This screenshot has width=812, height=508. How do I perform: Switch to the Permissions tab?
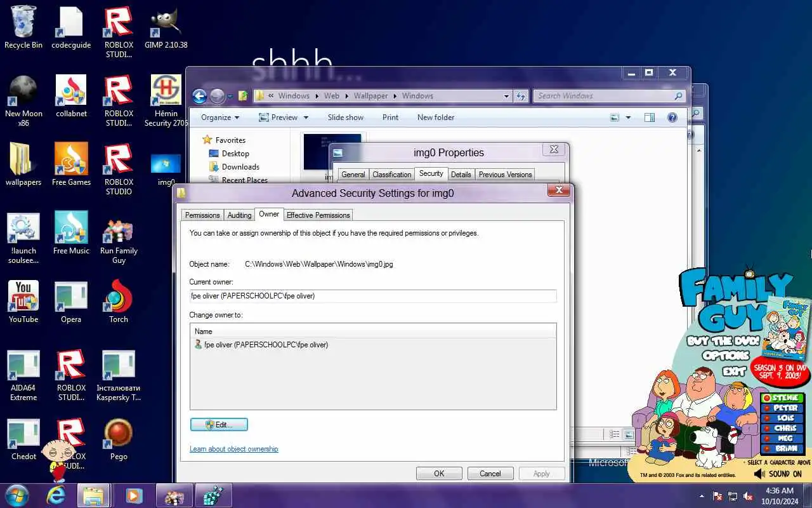[202, 215]
